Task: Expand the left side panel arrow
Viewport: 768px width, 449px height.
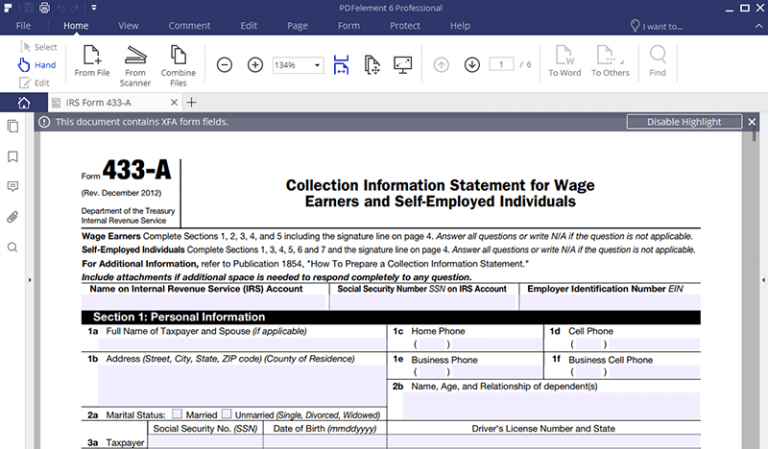Action: (30, 280)
